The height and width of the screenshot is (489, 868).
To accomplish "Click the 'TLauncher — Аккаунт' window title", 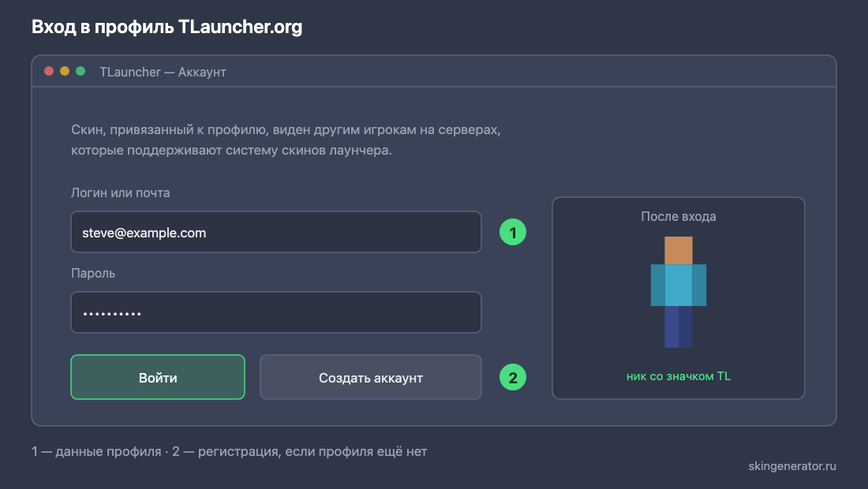I will [x=163, y=72].
